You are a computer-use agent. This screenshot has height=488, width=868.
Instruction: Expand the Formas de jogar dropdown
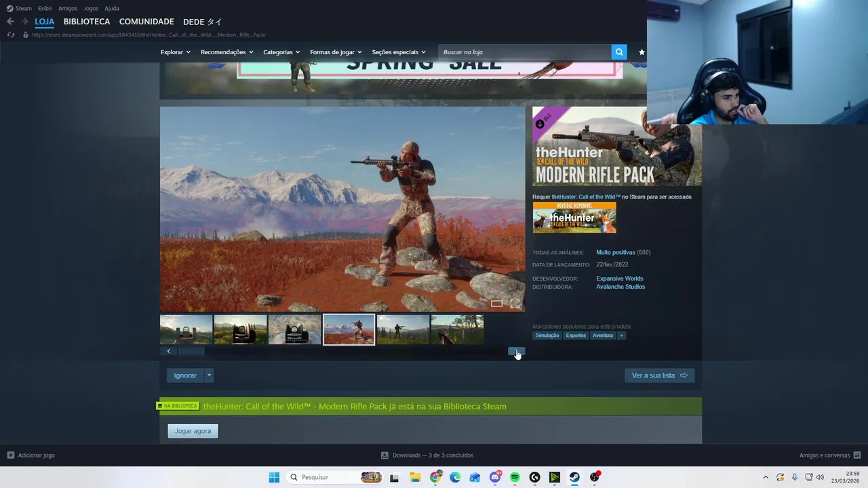pos(336,52)
